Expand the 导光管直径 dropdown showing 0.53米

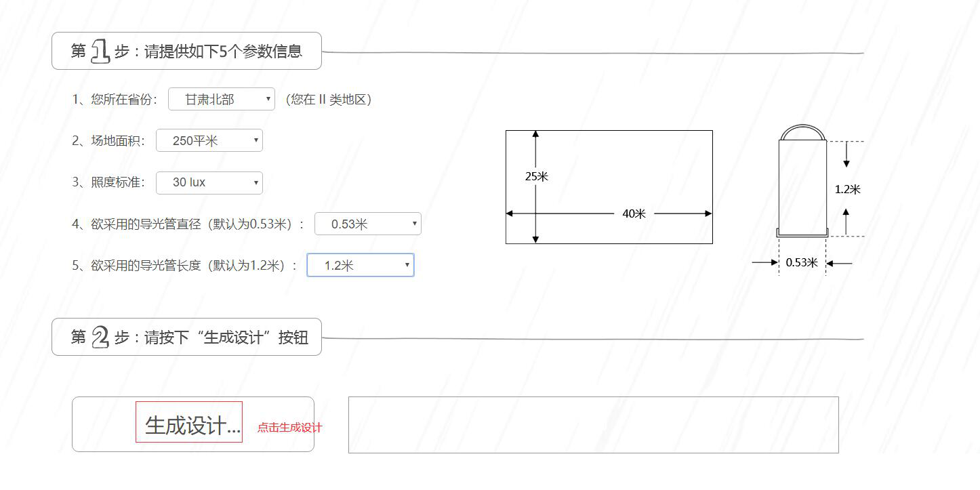[367, 224]
